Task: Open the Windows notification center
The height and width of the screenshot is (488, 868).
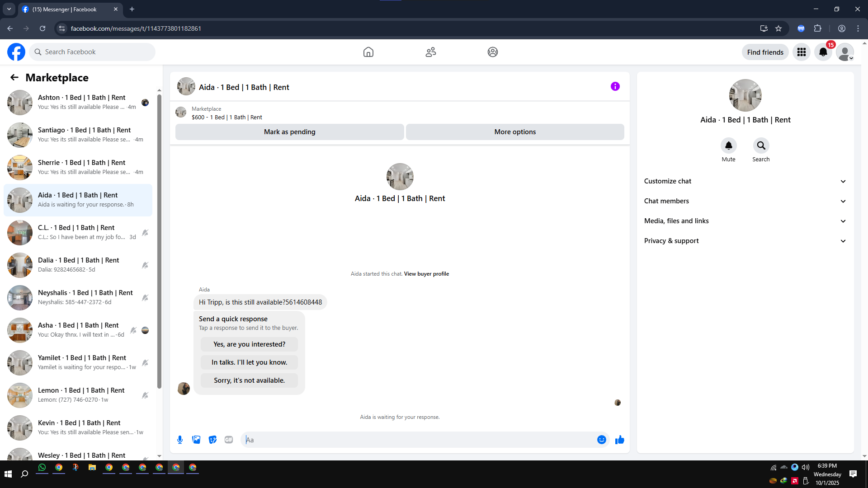Action: tap(853, 474)
